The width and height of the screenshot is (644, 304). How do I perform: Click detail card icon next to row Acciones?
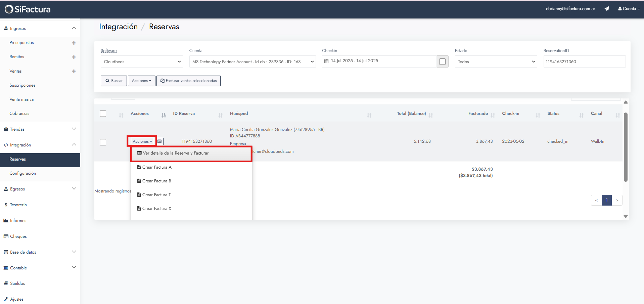point(160,141)
